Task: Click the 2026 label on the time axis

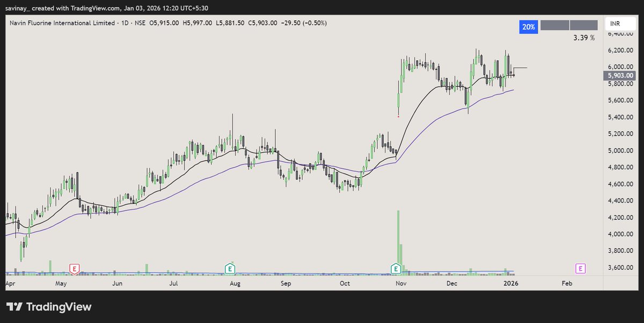Action: pos(511,283)
